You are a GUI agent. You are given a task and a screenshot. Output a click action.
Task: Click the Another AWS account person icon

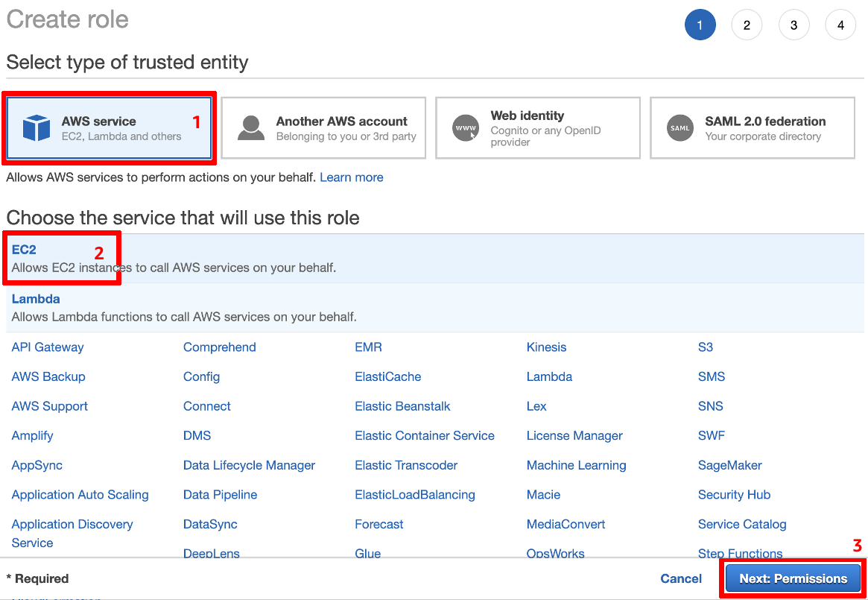point(251,128)
